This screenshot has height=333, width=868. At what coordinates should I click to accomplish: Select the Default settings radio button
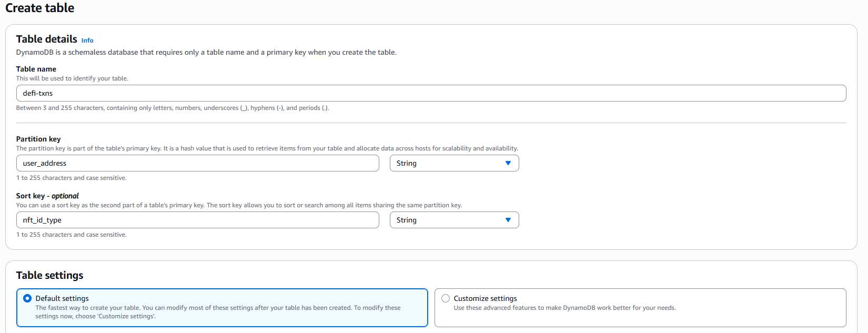pyautogui.click(x=27, y=298)
